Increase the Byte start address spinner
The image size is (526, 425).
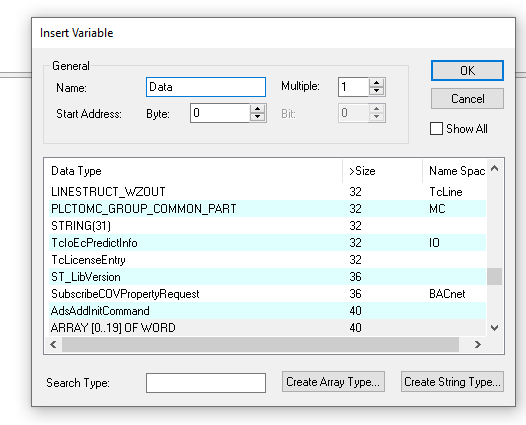click(x=257, y=109)
